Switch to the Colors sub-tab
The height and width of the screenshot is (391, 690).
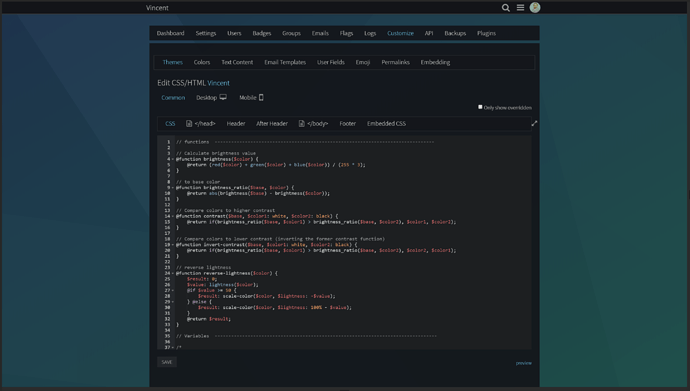pyautogui.click(x=202, y=62)
